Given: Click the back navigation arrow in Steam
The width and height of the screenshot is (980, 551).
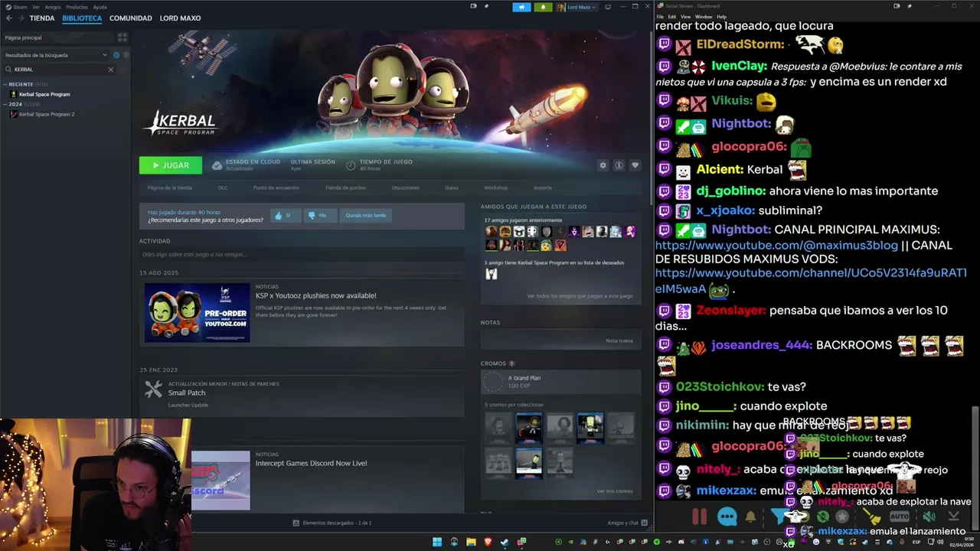Looking at the screenshot, I should point(9,18).
